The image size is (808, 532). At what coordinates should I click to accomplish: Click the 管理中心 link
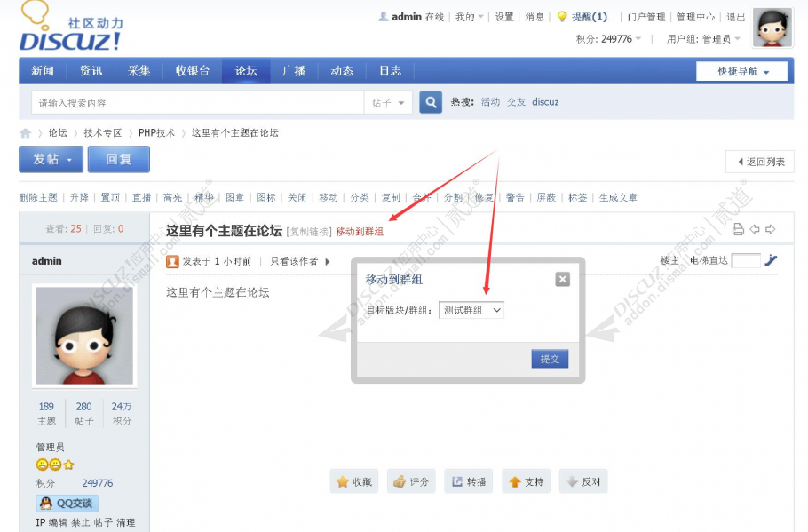695,17
